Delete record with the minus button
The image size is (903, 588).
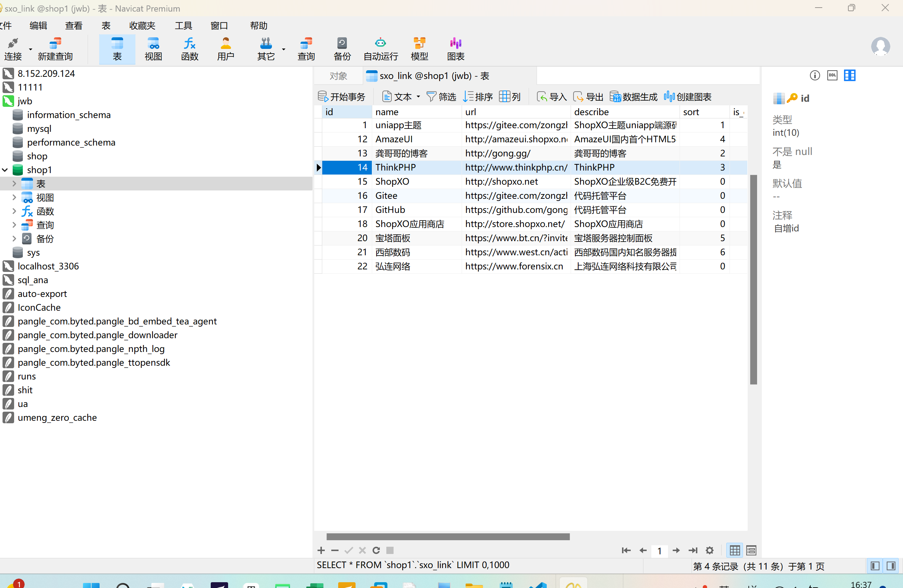[x=335, y=550]
